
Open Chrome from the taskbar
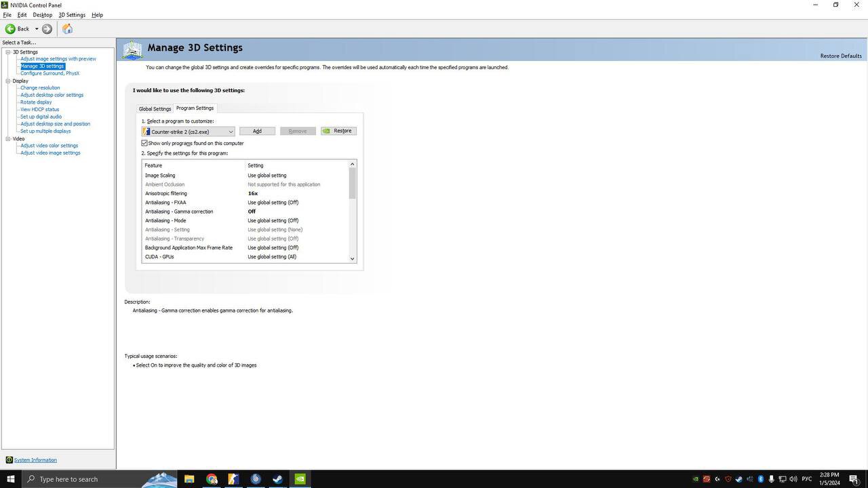[212, 479]
